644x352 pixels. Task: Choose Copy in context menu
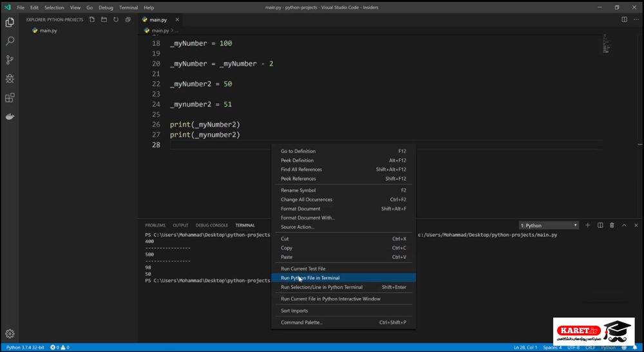[343, 248]
